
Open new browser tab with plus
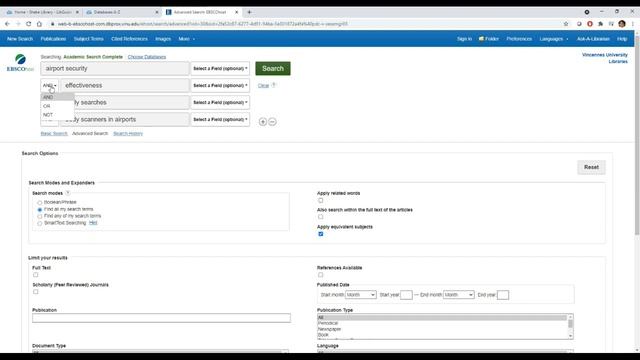point(249,12)
